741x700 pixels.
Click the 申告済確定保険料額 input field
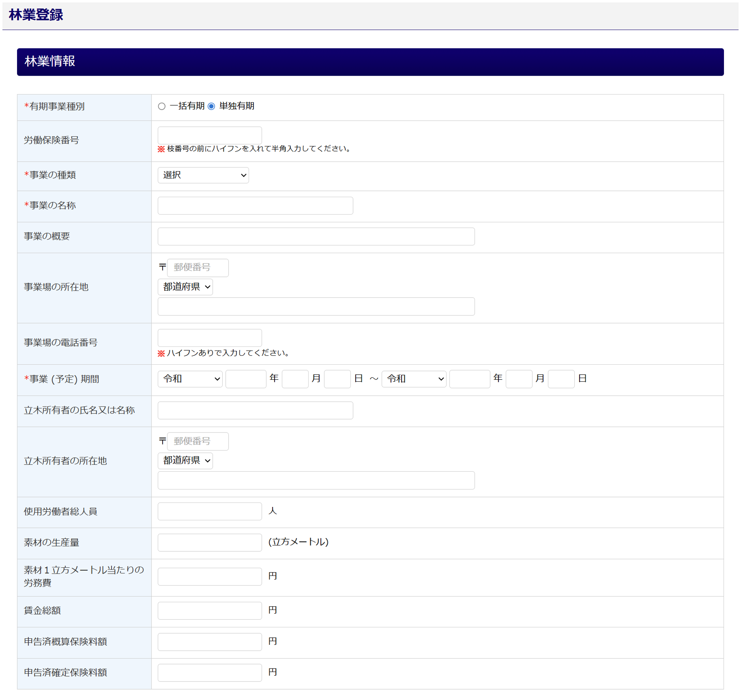click(209, 672)
